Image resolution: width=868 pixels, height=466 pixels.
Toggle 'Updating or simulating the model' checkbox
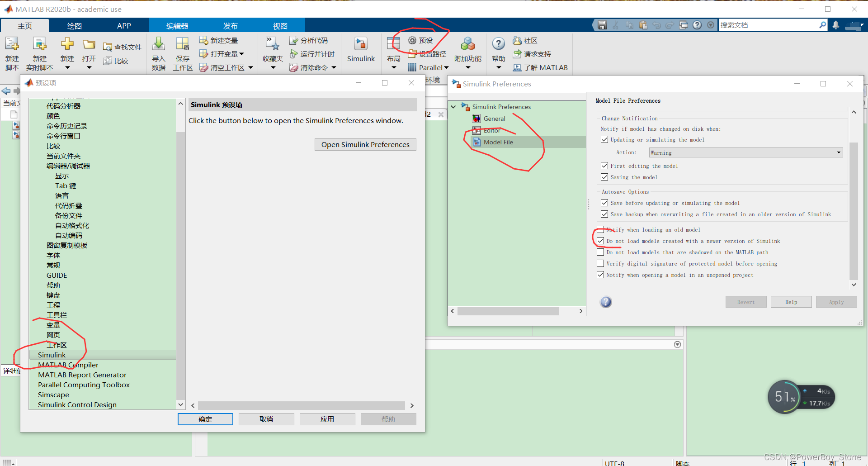[604, 139]
